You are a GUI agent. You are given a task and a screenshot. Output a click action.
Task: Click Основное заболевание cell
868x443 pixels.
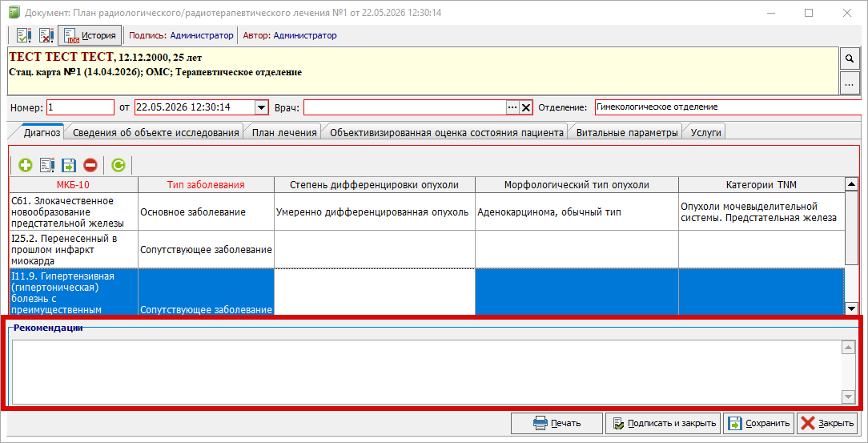[x=206, y=211]
